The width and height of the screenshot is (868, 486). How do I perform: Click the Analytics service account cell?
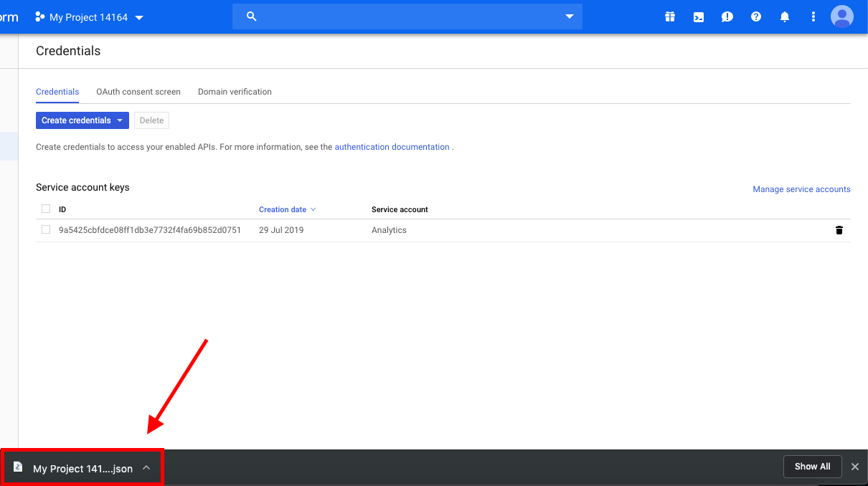pos(389,230)
